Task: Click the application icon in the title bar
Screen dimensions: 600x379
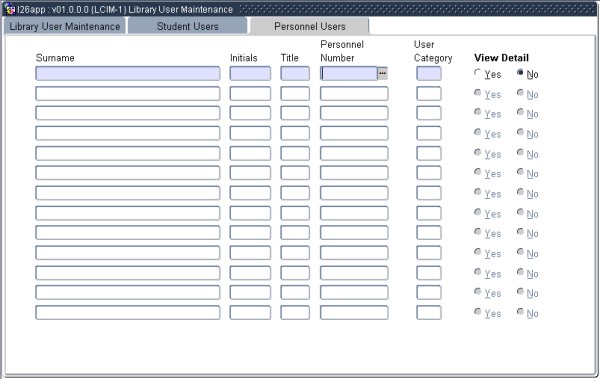Action: click(x=9, y=9)
